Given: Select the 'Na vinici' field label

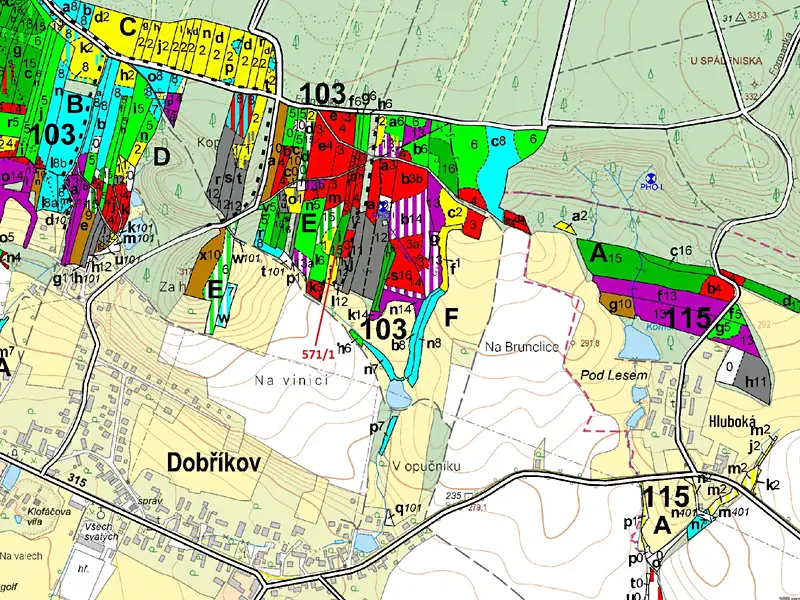Looking at the screenshot, I should click(292, 380).
